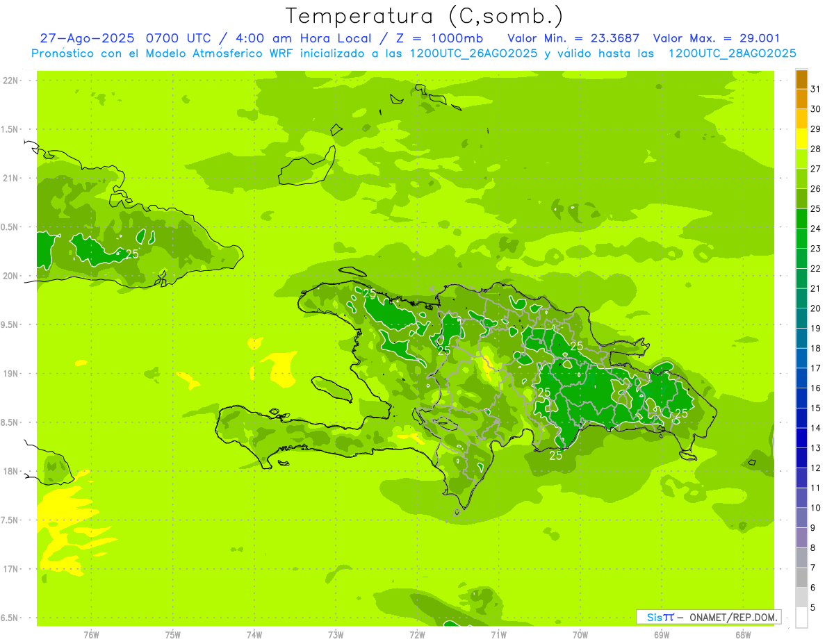Click the '22N' latitude axis label

tap(10, 81)
